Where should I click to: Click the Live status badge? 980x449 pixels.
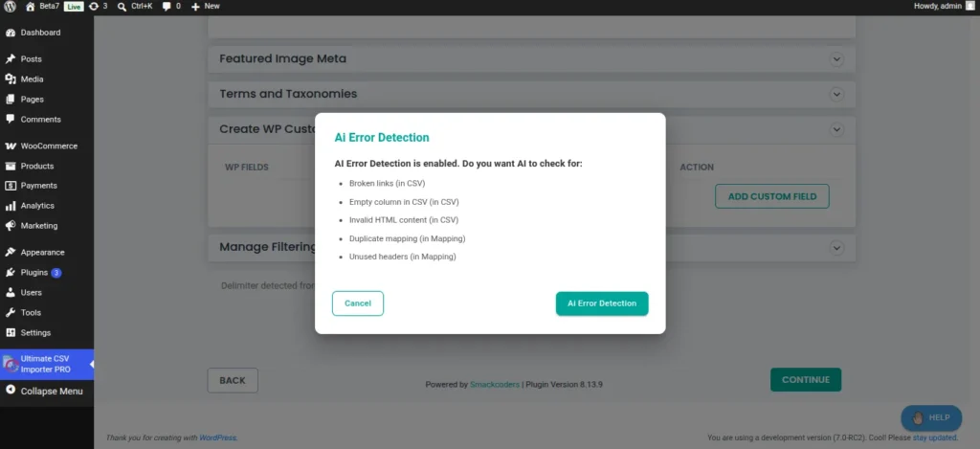(x=73, y=7)
